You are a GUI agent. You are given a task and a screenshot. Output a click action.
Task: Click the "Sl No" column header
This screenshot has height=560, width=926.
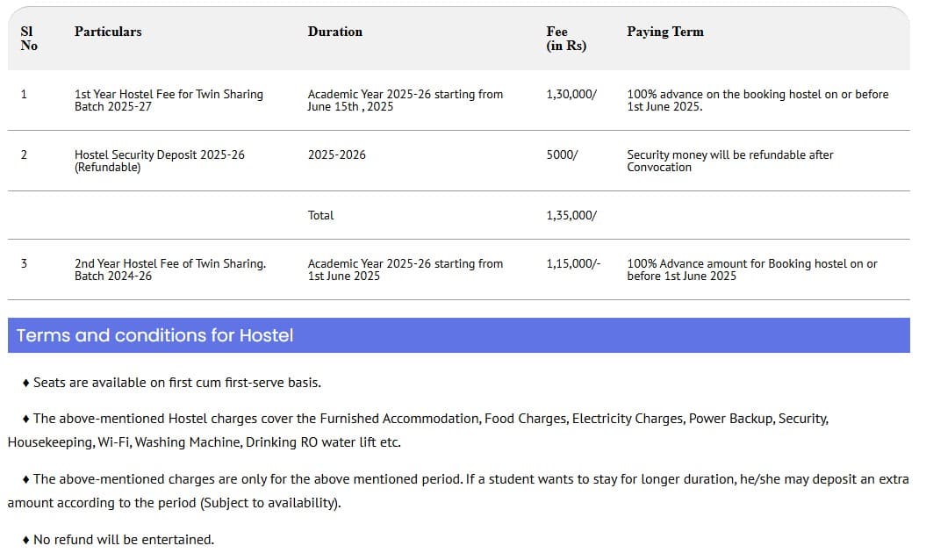(29, 39)
